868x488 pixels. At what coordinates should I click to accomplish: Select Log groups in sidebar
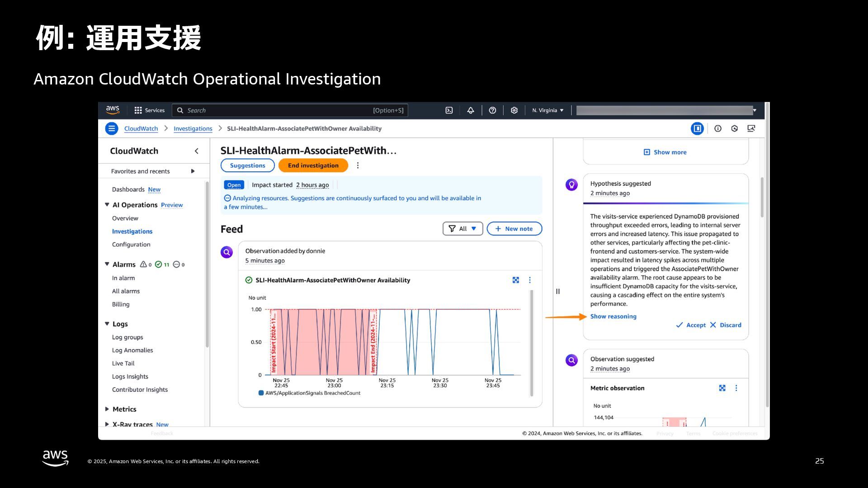(127, 337)
